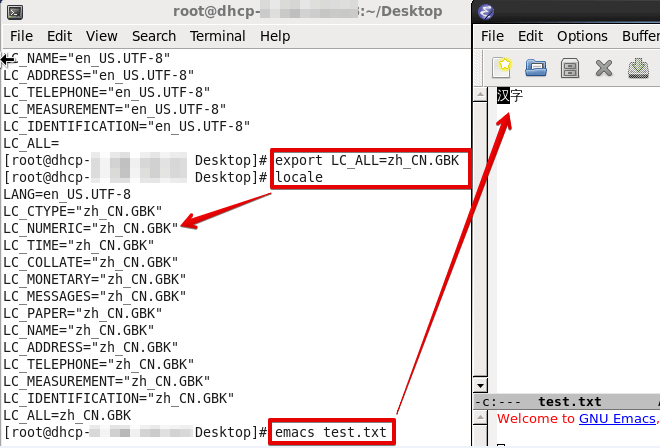Open the Terminal menu in menubar
The height and width of the screenshot is (448, 660).
click(x=217, y=36)
